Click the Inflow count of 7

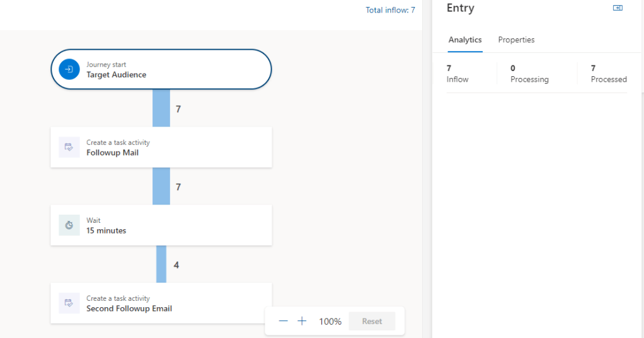coord(449,68)
